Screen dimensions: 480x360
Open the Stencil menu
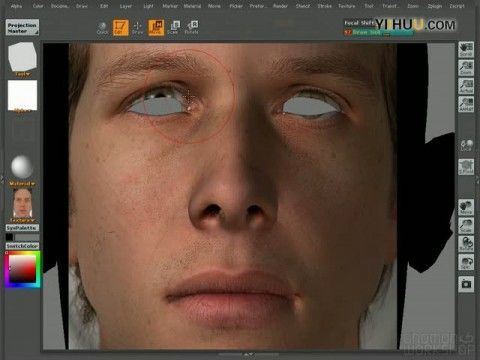click(303, 6)
